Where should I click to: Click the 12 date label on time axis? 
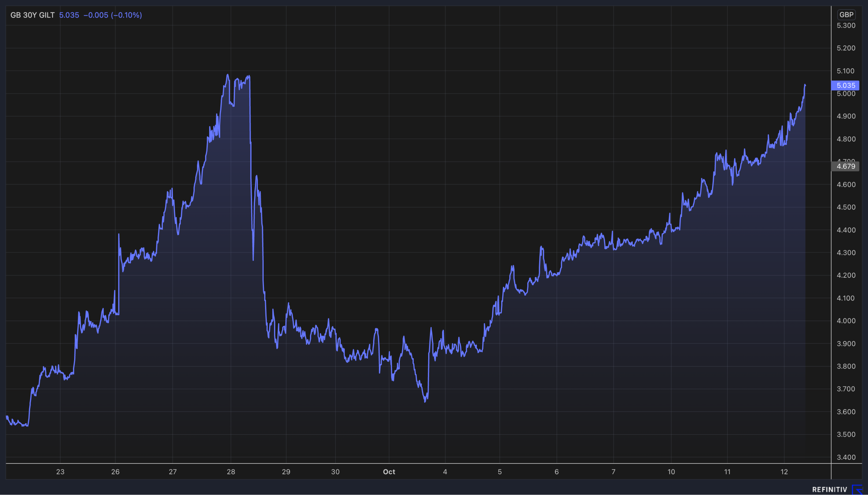click(784, 472)
